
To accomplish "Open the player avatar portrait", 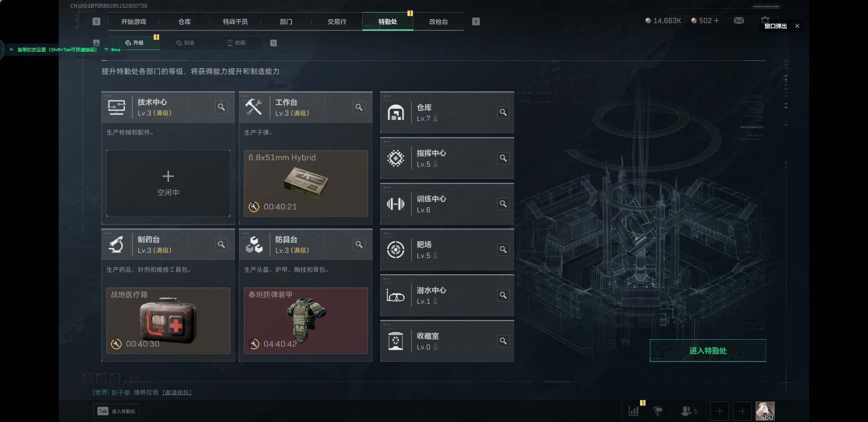I will (x=765, y=411).
